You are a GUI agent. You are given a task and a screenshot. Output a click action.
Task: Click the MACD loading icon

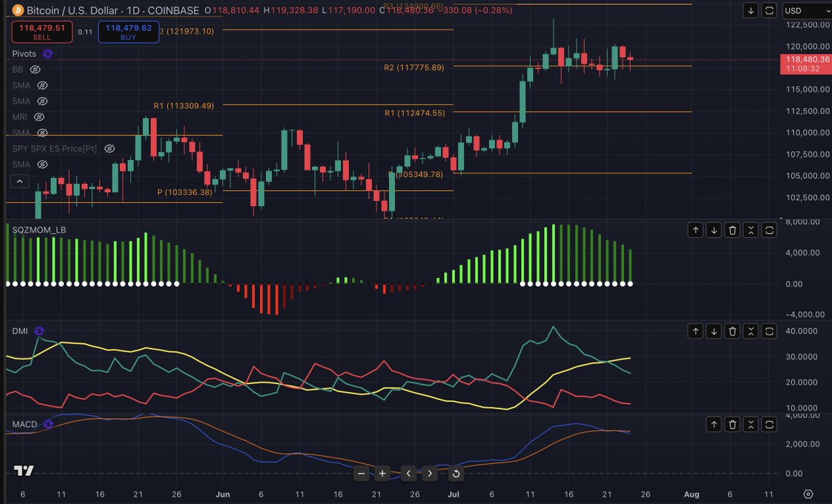coord(48,424)
